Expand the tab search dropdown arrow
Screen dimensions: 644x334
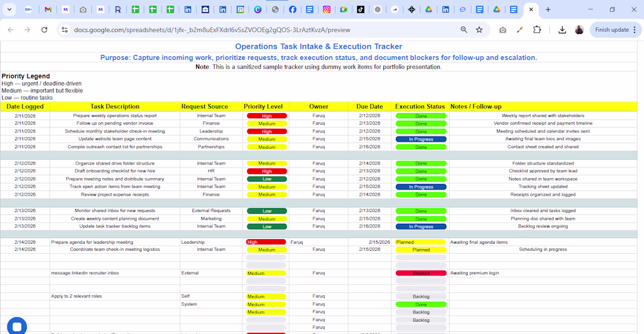click(9, 9)
